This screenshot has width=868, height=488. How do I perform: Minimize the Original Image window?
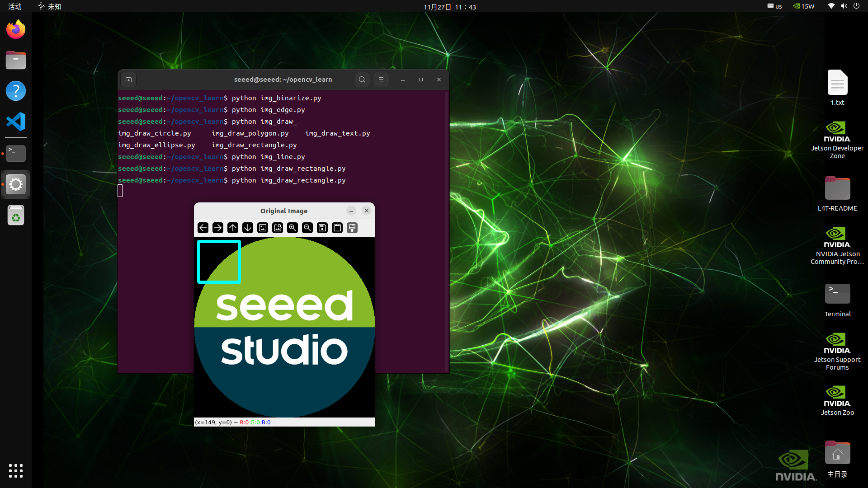tap(351, 211)
